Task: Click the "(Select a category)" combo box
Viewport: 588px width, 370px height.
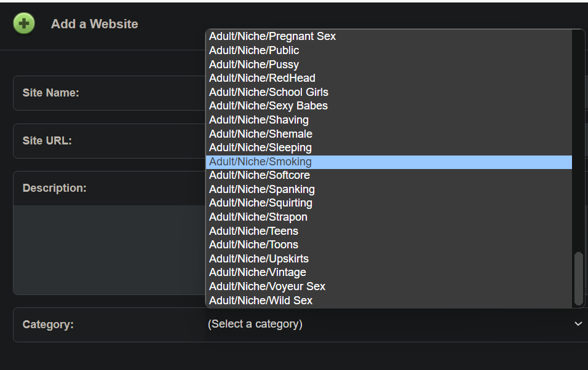Action: pyautogui.click(x=387, y=324)
